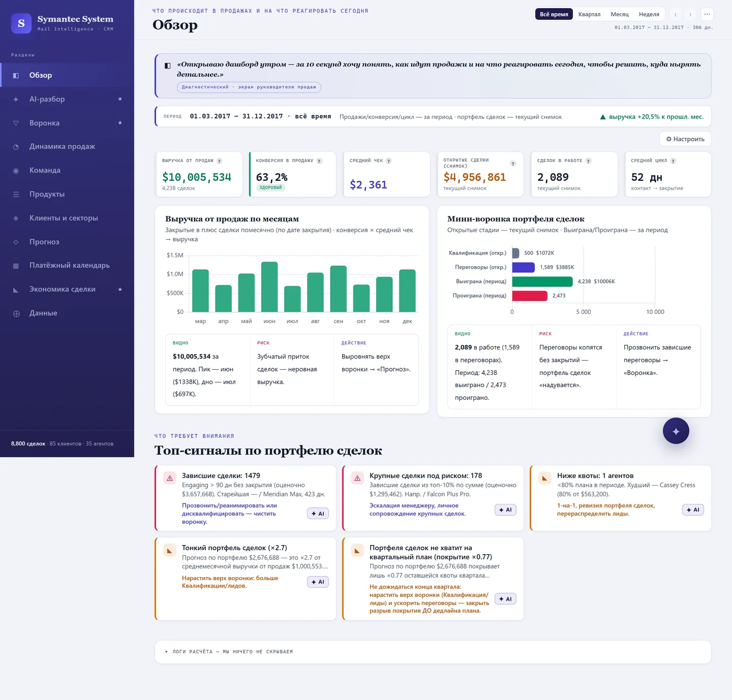This screenshot has height=700, width=732.
Task: Click the Платёжный календарь grid icon
Action: (16, 266)
